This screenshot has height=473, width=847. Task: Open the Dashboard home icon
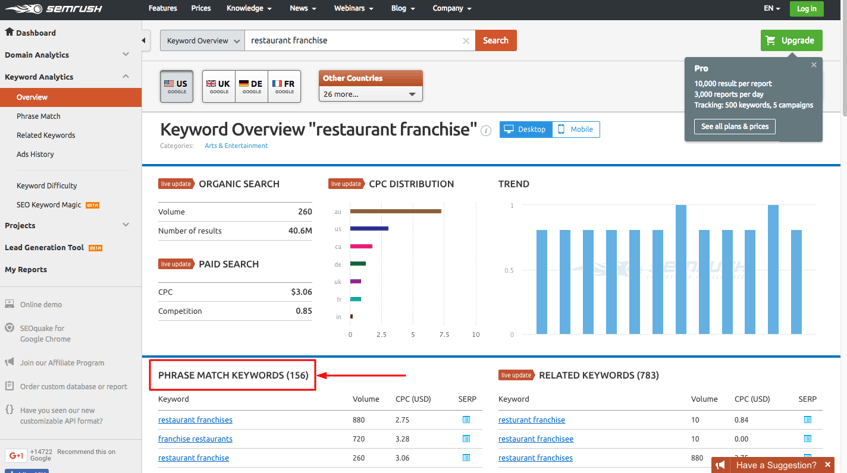click(10, 32)
